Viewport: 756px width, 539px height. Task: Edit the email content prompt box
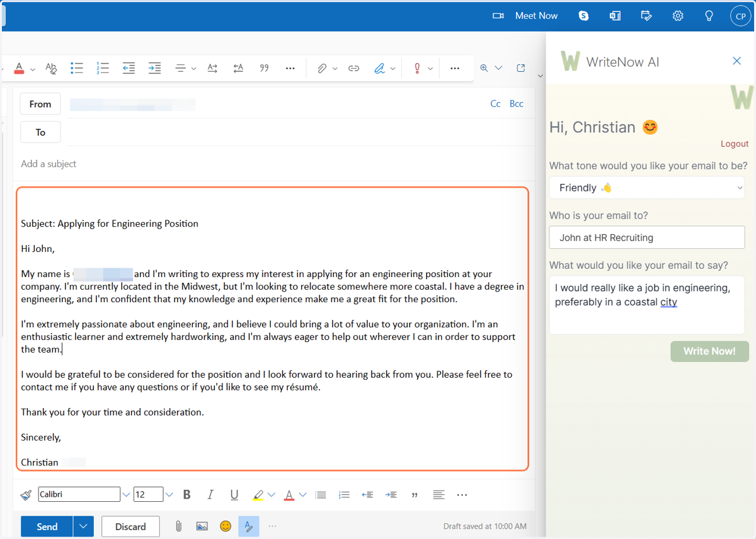(x=647, y=305)
